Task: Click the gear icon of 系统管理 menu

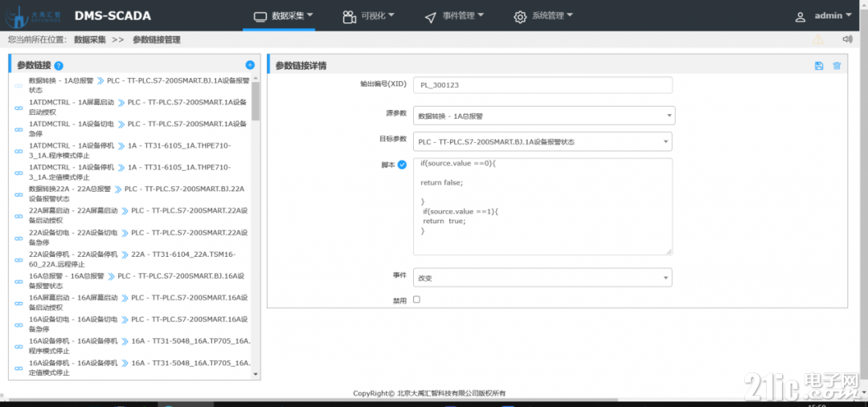Action: tap(520, 17)
